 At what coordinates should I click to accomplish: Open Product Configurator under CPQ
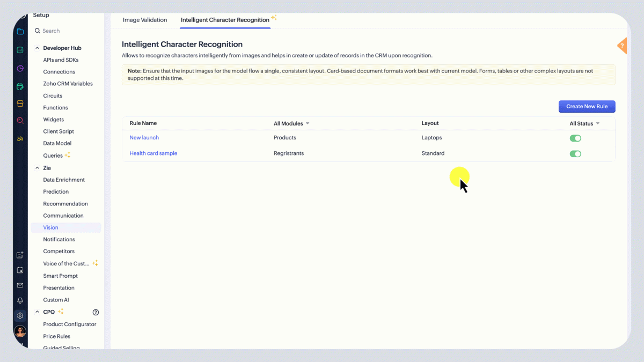tap(70, 324)
